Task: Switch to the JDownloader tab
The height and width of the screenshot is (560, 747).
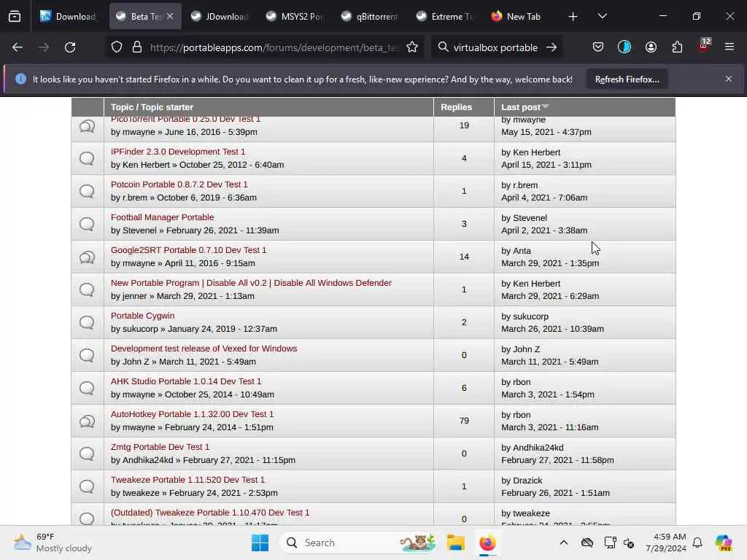Action: coord(219,16)
